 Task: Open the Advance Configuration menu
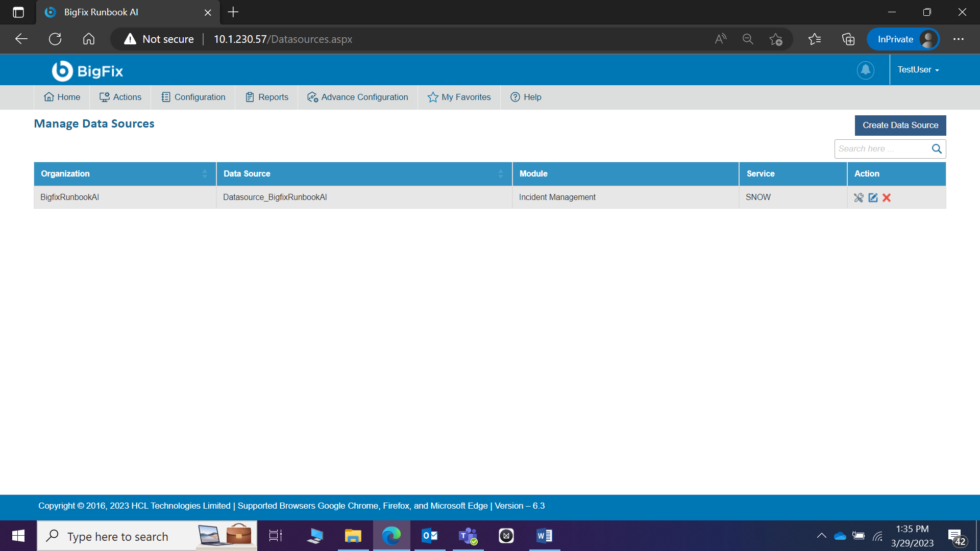357,97
